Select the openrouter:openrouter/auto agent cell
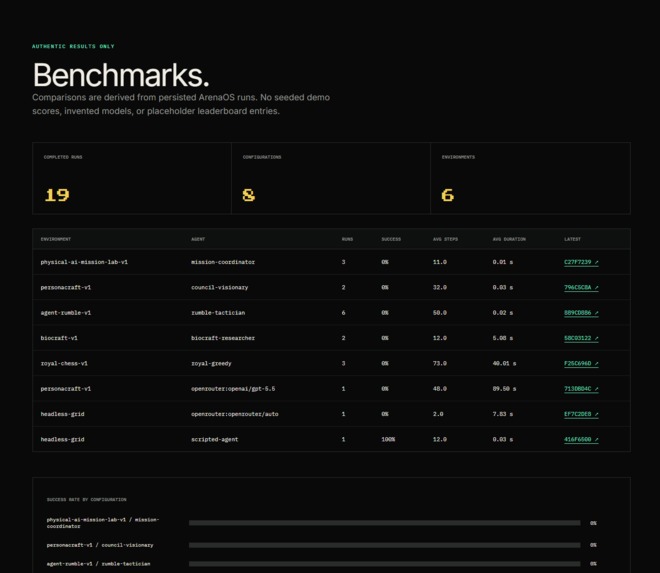 (x=234, y=414)
